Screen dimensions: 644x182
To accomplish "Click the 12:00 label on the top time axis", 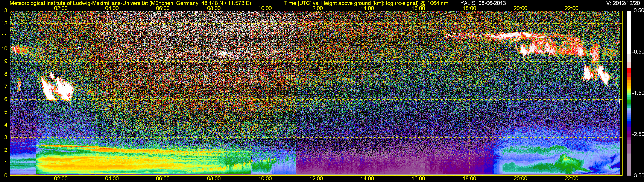I will click(x=316, y=8).
